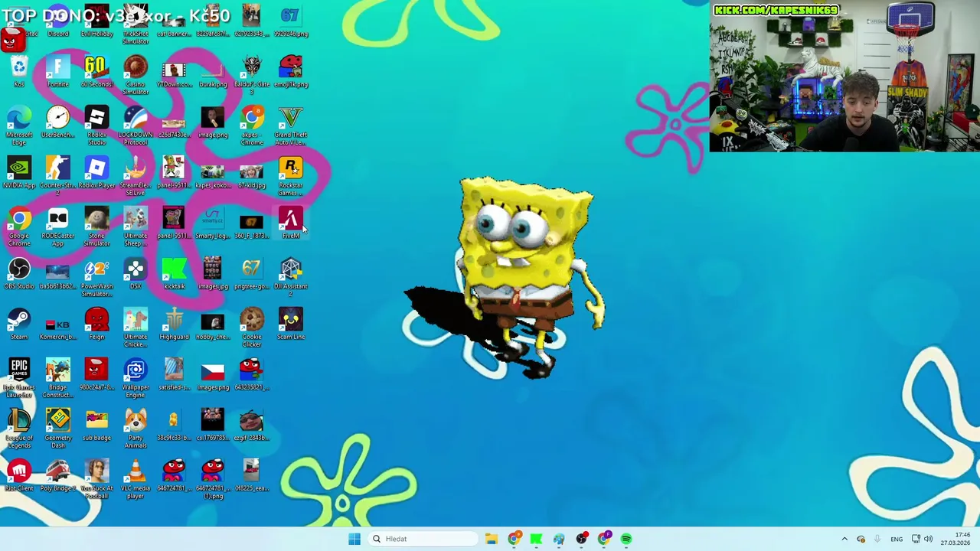
Task: Select the Microsoft Edge desktop icon
Action: point(19,126)
